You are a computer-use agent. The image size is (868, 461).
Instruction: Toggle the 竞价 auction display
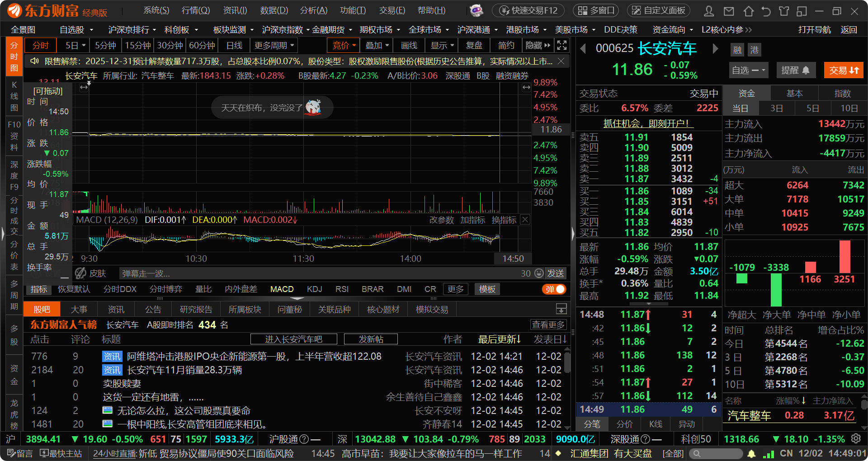coord(344,45)
